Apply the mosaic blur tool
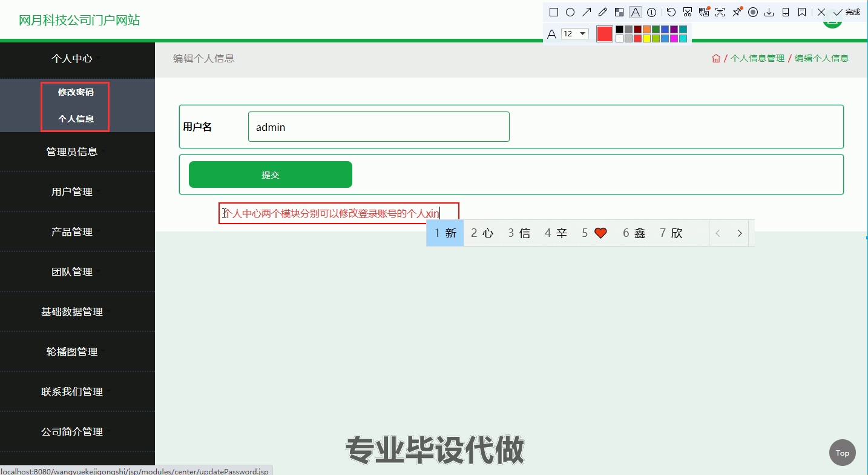The height and width of the screenshot is (475, 868). (619, 12)
